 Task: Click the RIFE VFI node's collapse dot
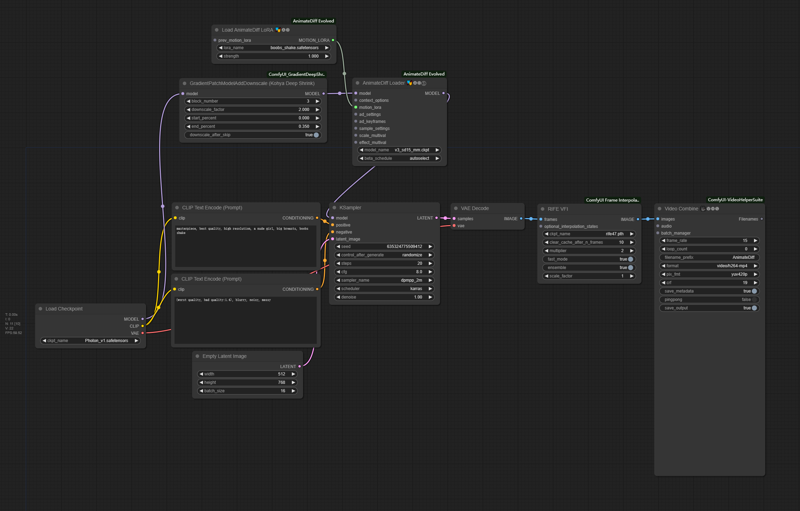pyautogui.click(x=543, y=209)
